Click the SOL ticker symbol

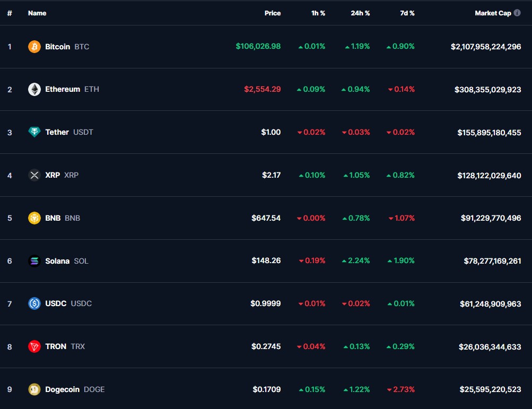(x=81, y=261)
